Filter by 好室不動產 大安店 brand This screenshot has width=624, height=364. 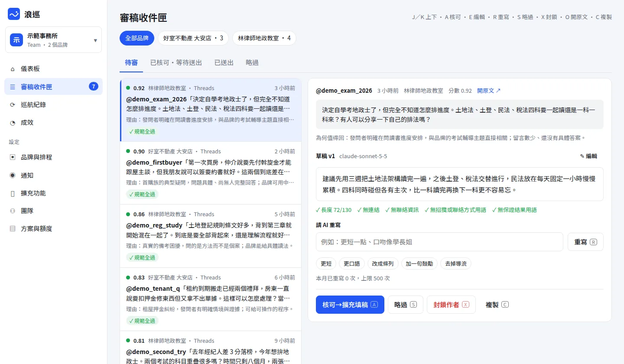[x=193, y=38]
